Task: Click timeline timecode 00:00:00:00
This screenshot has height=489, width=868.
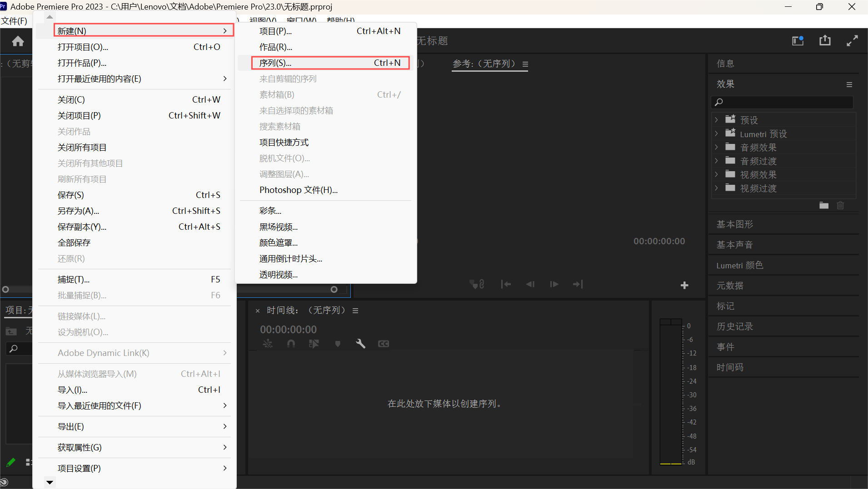Action: pyautogui.click(x=288, y=330)
